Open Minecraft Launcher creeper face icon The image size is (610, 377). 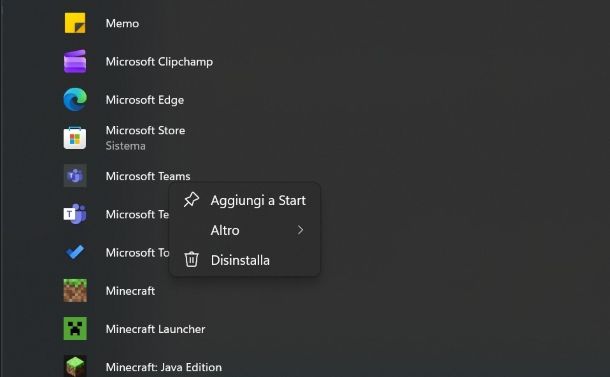75,328
